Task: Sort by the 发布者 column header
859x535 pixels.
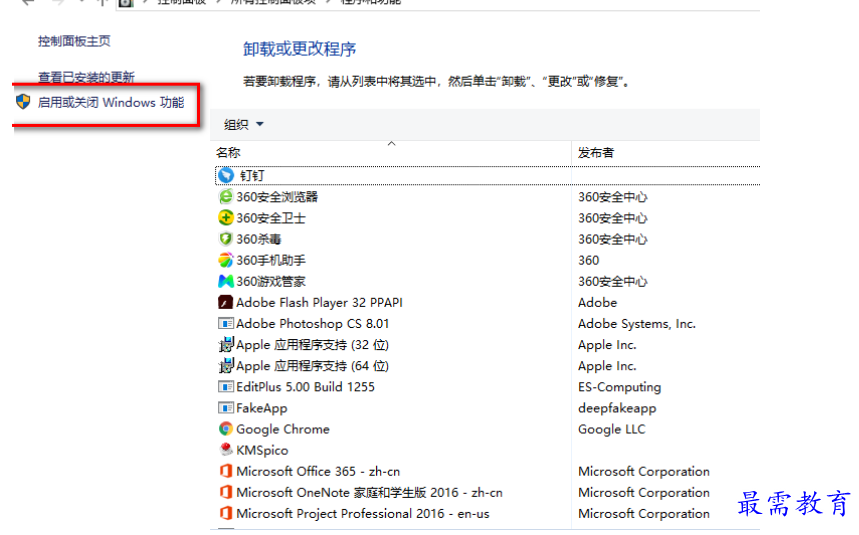Action: tap(596, 153)
